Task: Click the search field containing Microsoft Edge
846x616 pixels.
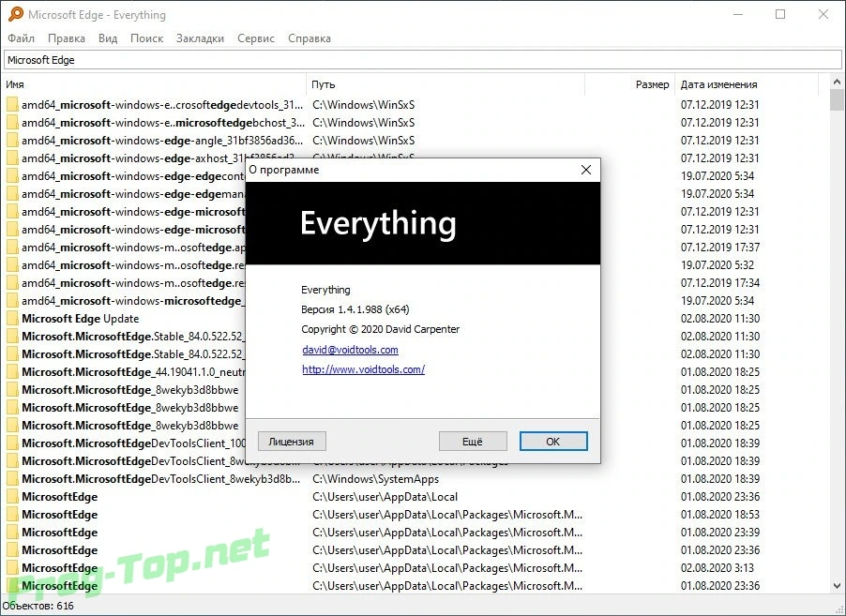Action: tap(423, 60)
